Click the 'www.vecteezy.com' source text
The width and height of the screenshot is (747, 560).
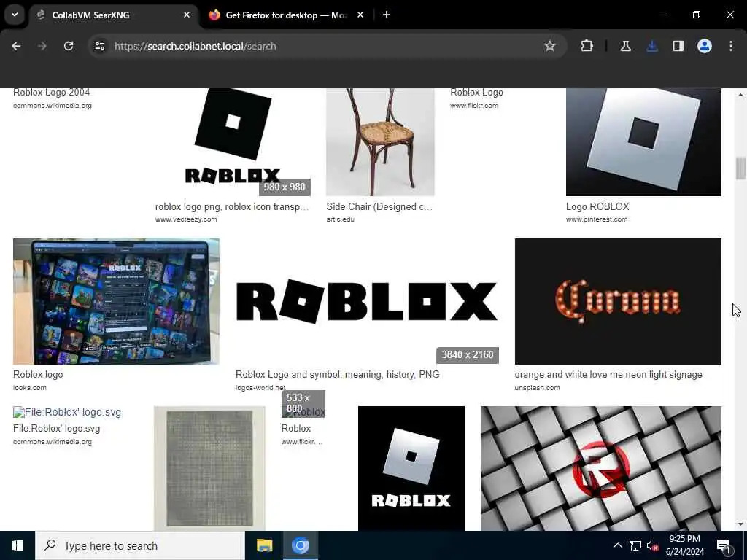186,219
